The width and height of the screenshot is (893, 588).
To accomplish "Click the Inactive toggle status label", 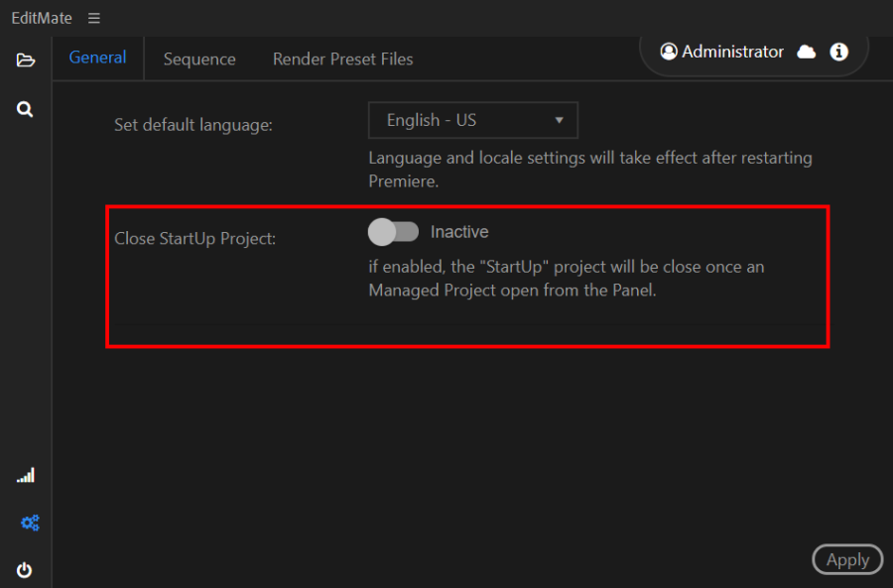I will click(459, 232).
